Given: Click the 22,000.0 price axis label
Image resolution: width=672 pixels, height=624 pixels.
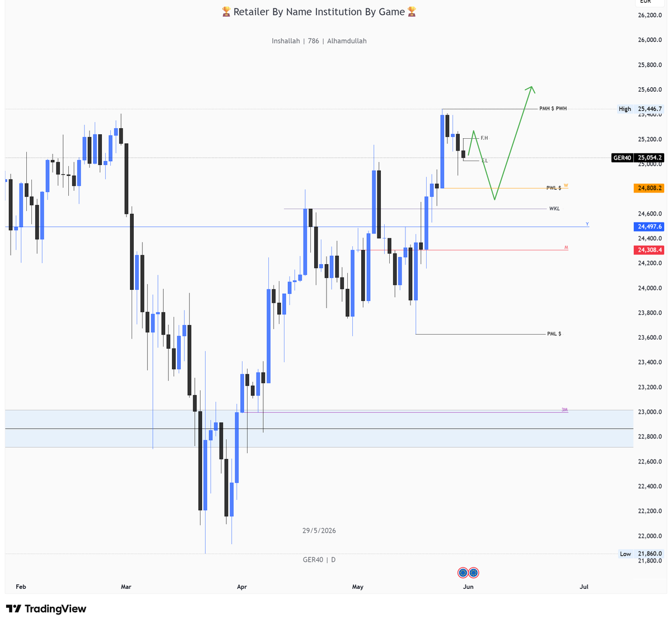Looking at the screenshot, I should tap(650, 536).
